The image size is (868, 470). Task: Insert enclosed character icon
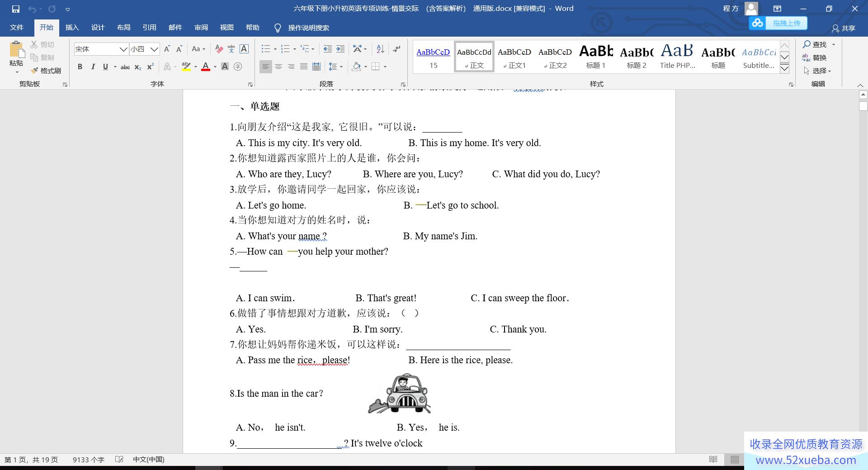238,67
